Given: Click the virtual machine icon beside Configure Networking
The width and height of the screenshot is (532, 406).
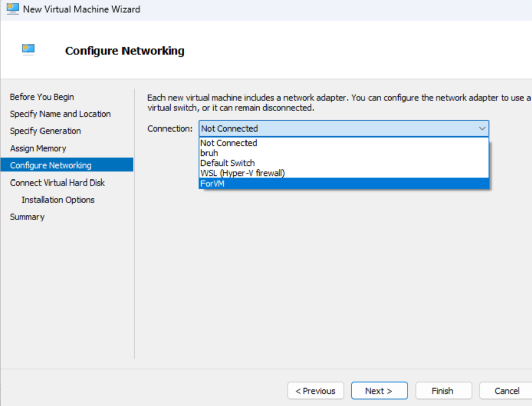Looking at the screenshot, I should click(28, 49).
